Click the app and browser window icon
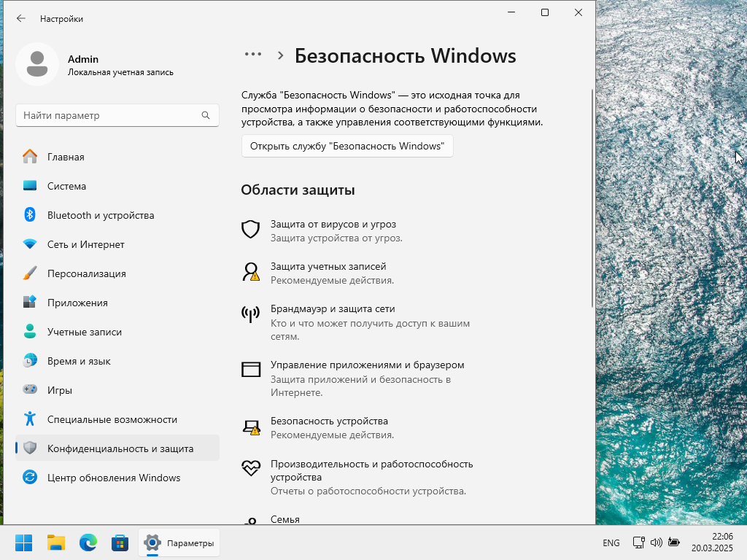 point(251,370)
